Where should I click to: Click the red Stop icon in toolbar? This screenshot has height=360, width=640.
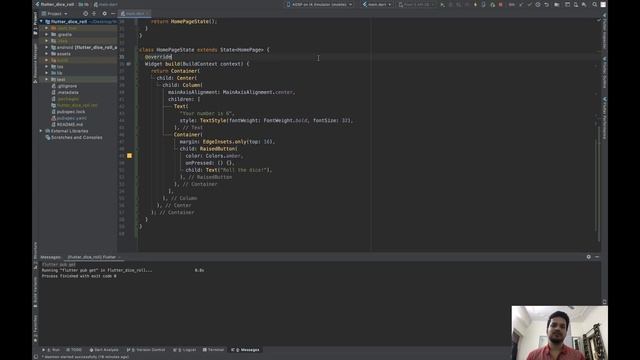tap(501, 4)
